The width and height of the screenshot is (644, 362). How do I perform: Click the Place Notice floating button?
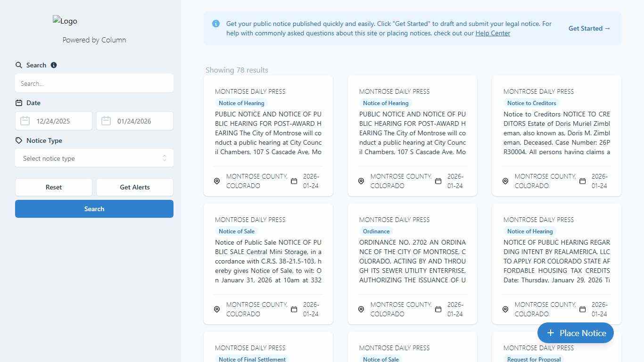575,333
